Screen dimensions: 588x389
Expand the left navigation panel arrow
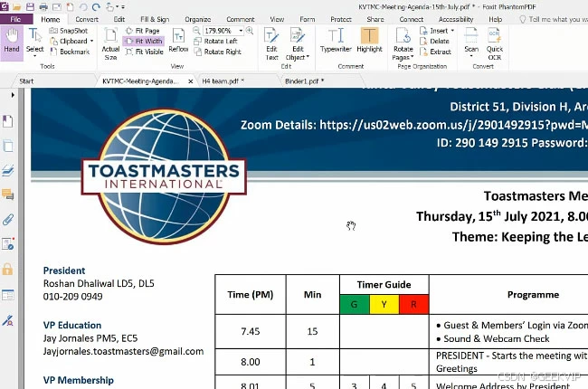(x=13, y=95)
